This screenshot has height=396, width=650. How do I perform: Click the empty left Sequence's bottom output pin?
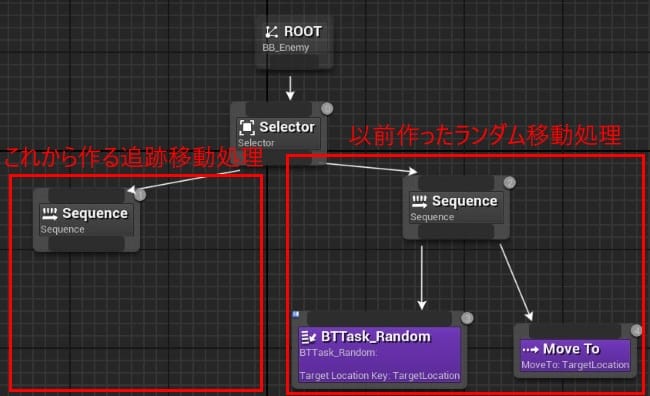coord(87,243)
